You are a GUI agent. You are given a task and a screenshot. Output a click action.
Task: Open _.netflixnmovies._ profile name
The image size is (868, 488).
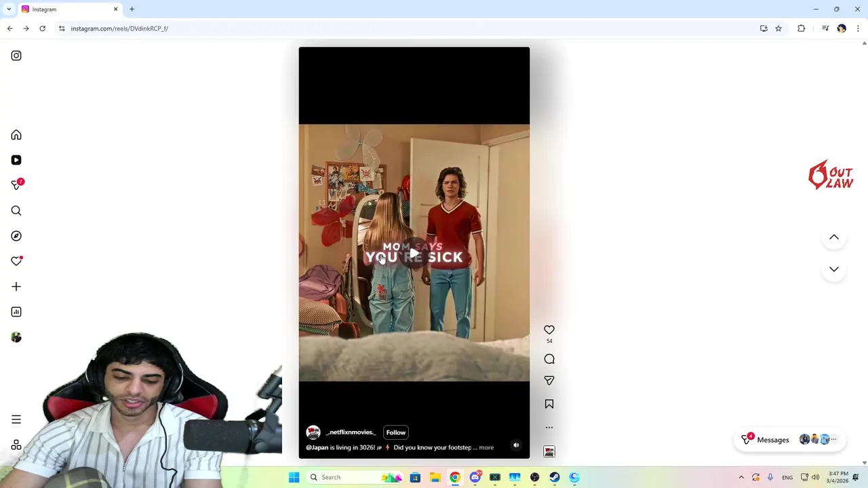[351, 432]
